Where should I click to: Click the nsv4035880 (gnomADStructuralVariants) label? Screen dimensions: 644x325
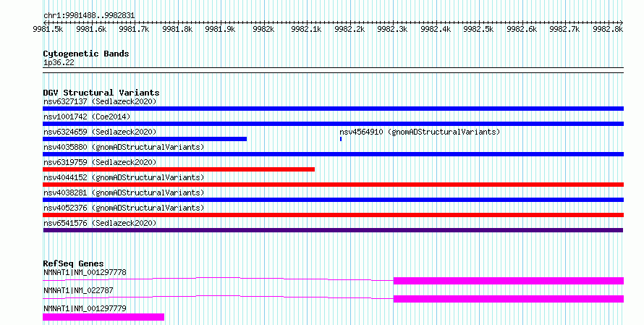(124, 147)
